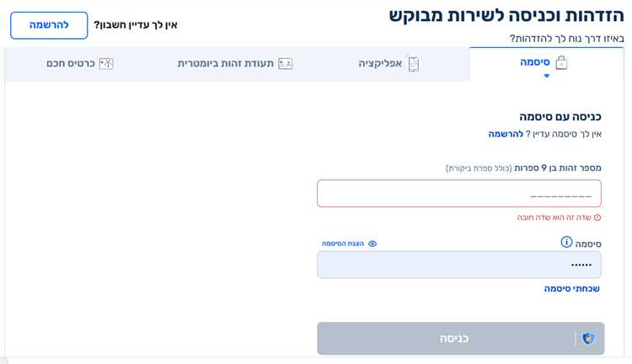Click the שכחתי סיסמה link
The image size is (632, 364).
571,288
